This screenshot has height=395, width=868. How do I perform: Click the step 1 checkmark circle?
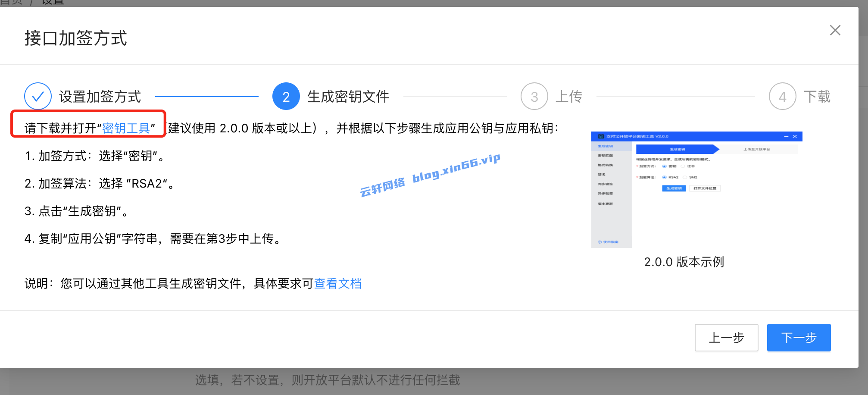click(38, 96)
